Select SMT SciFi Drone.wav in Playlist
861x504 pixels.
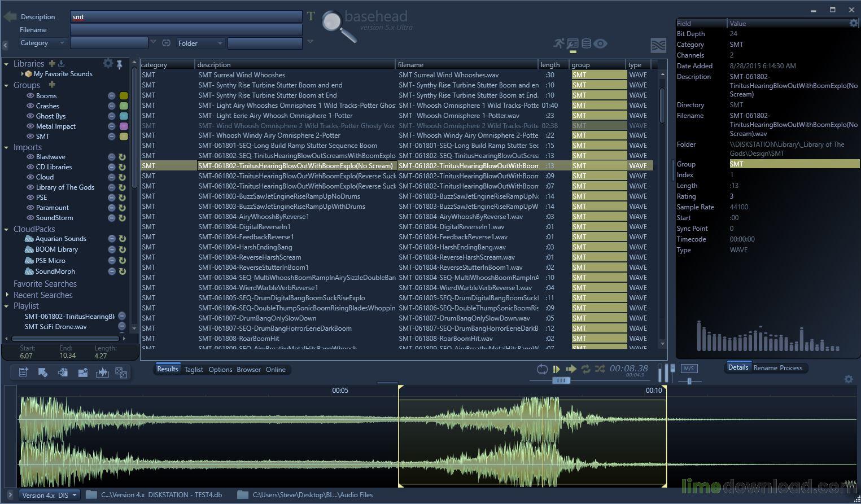click(x=55, y=327)
